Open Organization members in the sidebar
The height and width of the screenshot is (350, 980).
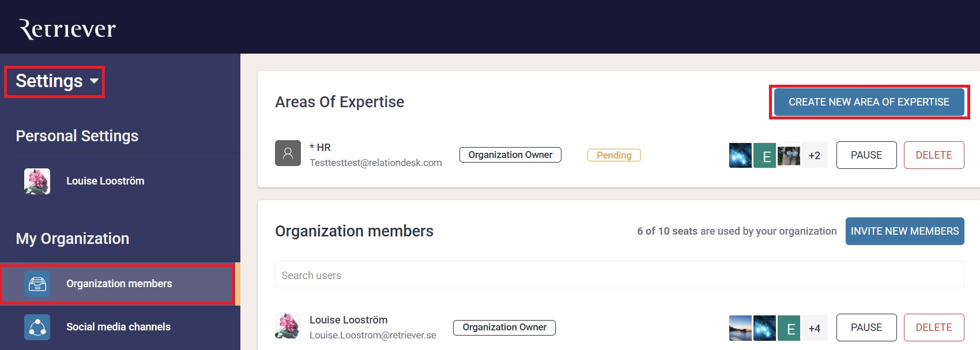(119, 284)
